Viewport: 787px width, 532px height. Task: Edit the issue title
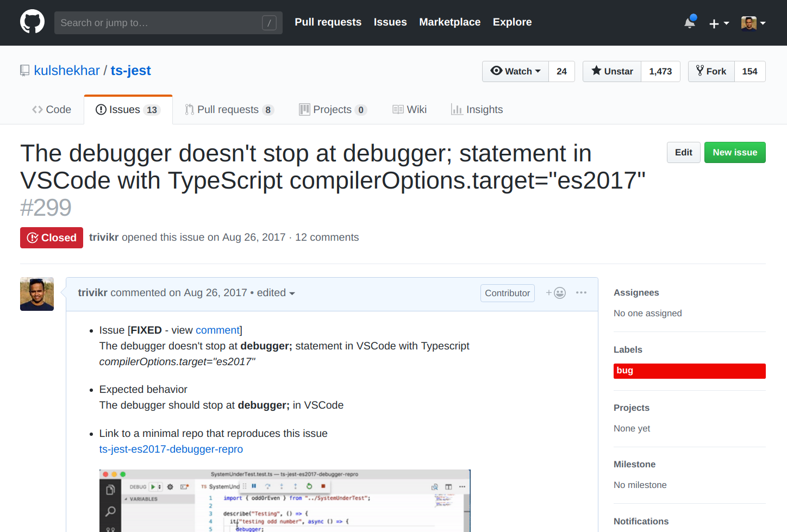click(683, 153)
